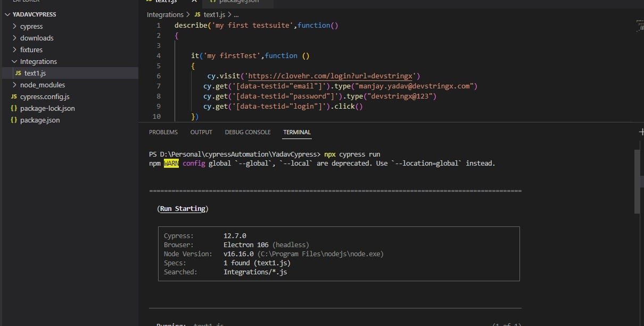Screen dimensions: 644x326
Task: Click the 'npx cypress run' terminal command
Action: tap(352, 154)
